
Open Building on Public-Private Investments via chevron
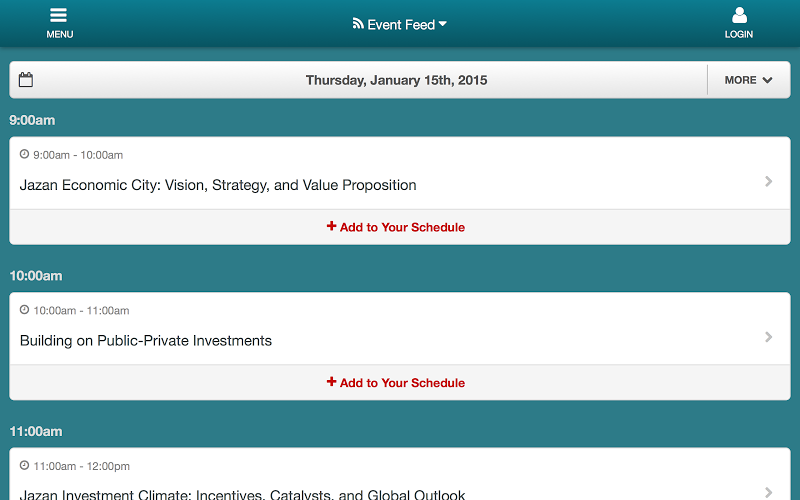[768, 337]
